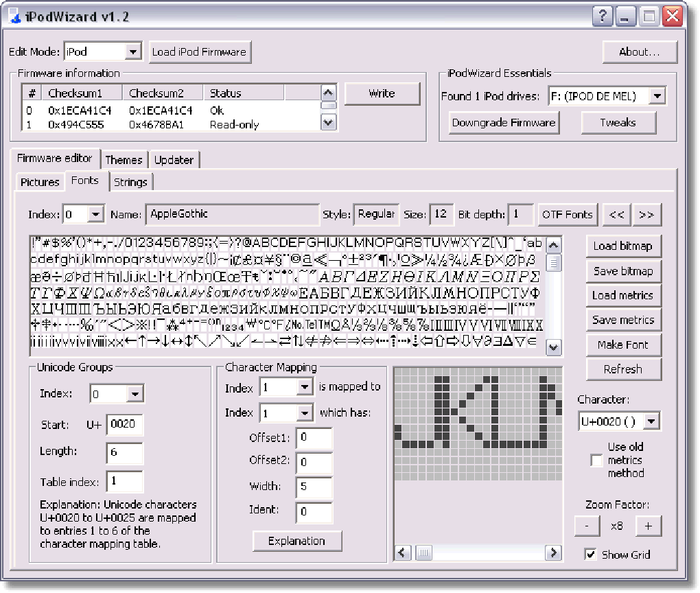Screen dimensions: 700x593
Task: Click the Explanation button
Action: 297,542
